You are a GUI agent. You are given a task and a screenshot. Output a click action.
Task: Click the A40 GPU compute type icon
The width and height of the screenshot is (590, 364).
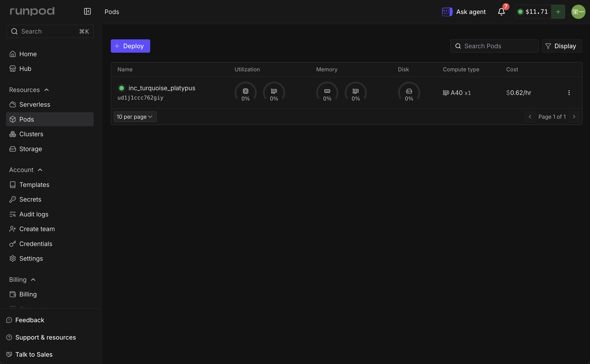pos(446,93)
